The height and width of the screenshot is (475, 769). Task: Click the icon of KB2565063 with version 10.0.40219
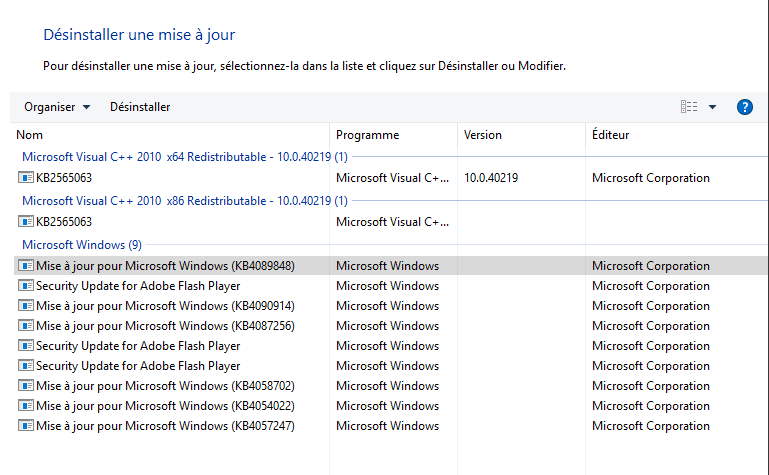coord(26,177)
